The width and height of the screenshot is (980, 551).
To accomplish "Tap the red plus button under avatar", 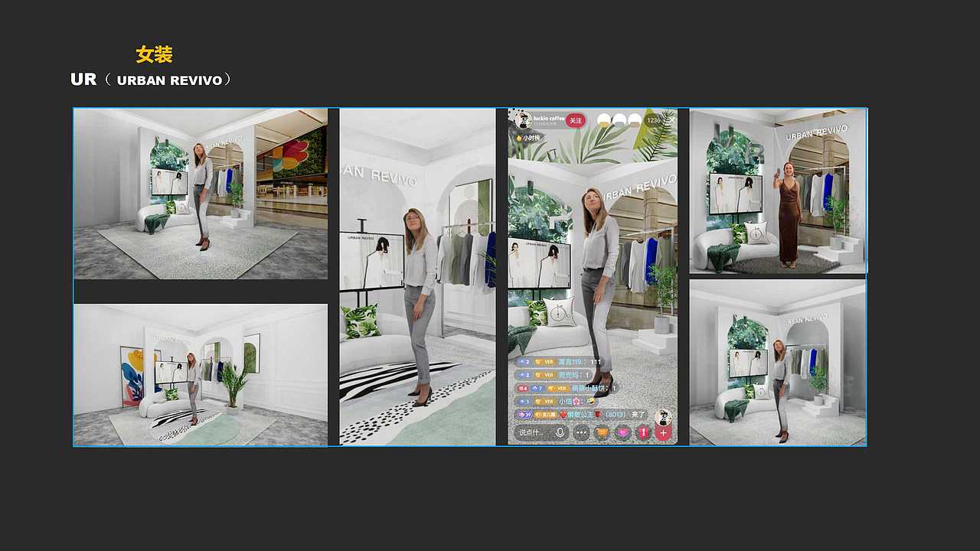I will (x=663, y=433).
